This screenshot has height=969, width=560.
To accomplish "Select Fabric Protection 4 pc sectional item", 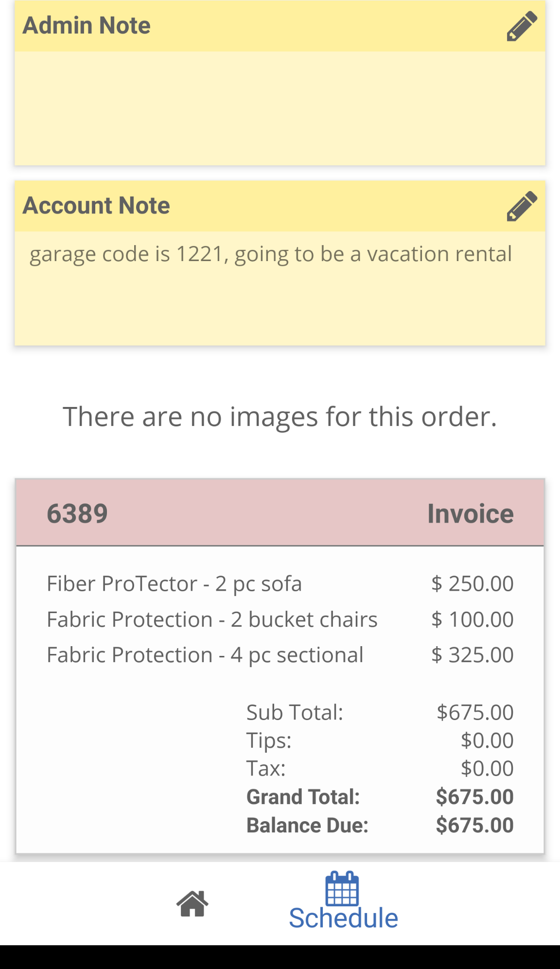I will [x=205, y=655].
